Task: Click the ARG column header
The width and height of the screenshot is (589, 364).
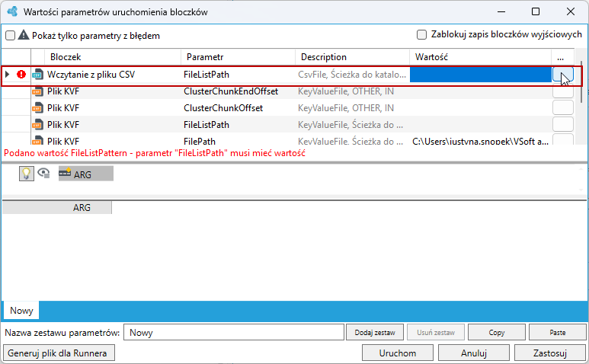Action: pos(57,208)
